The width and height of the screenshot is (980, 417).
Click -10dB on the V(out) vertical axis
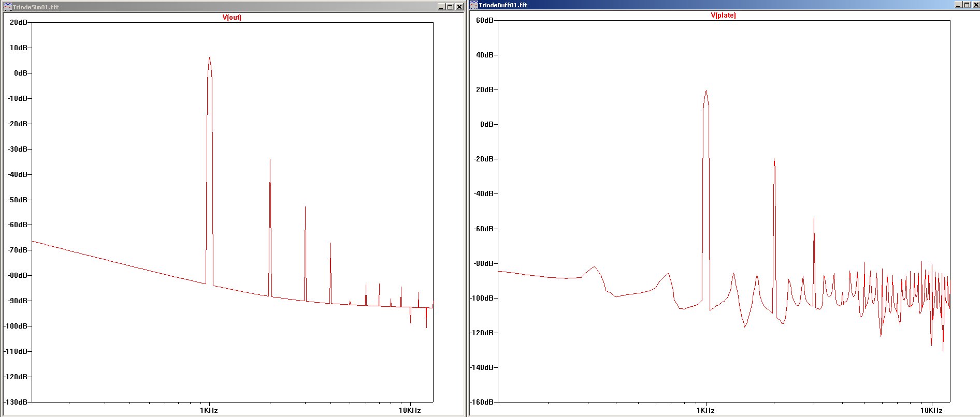[18, 98]
